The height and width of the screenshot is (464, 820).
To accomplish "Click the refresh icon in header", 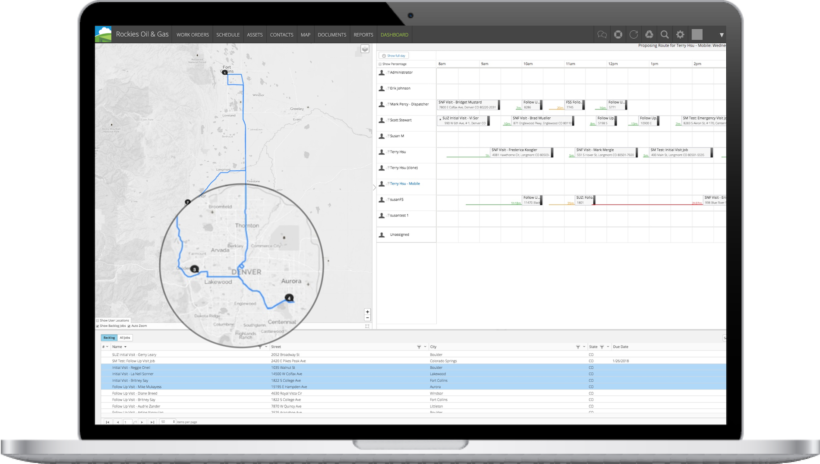I will [x=634, y=35].
